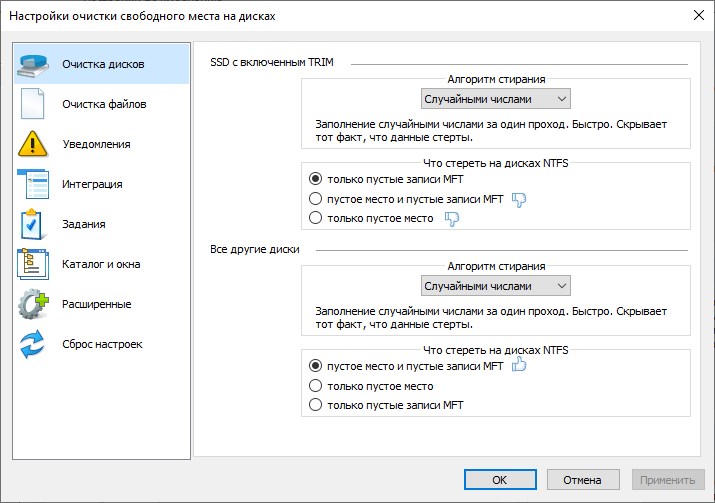Viewport: 715px width, 503px height.
Task: Select 'только пустые записи MFT' for other disks
Action: [317, 405]
